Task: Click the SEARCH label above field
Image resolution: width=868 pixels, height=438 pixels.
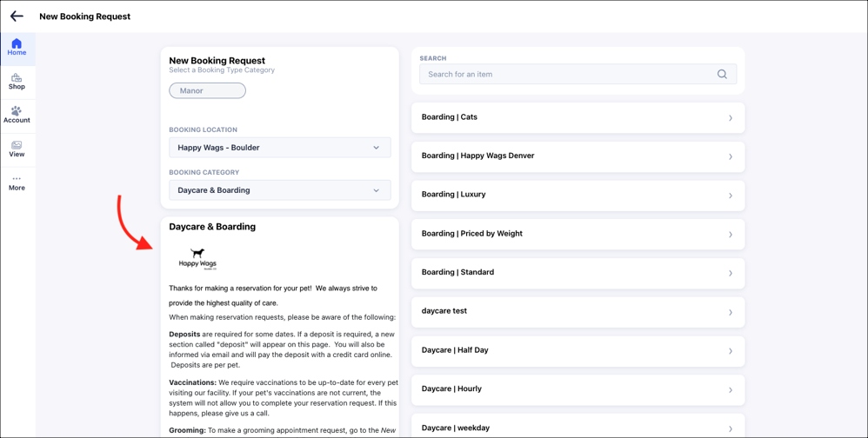Action: [433, 58]
